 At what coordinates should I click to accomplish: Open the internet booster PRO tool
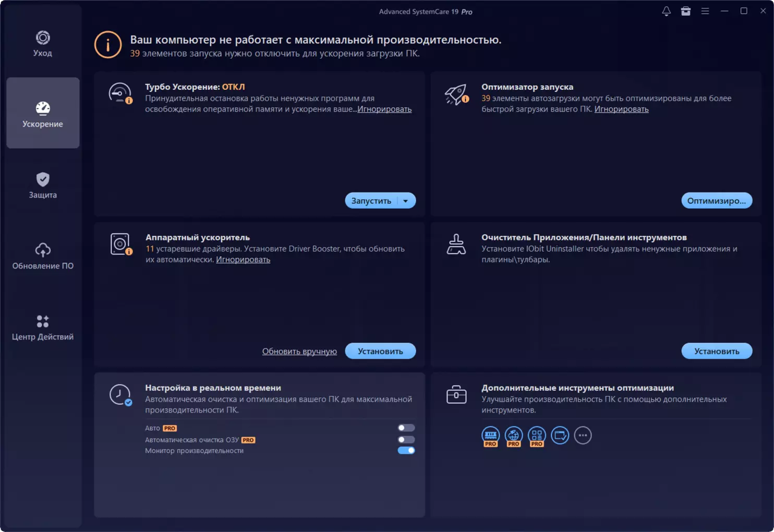tap(514, 436)
